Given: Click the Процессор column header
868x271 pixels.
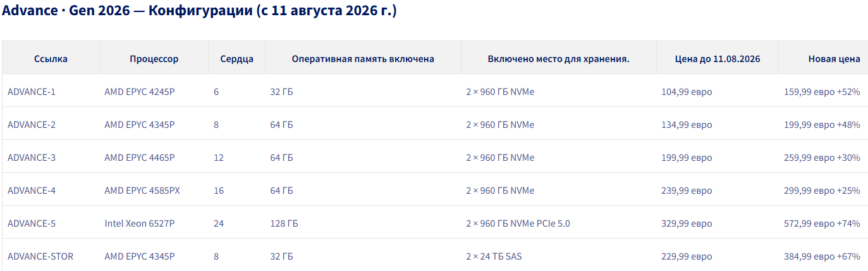Looking at the screenshot, I should [154, 59].
